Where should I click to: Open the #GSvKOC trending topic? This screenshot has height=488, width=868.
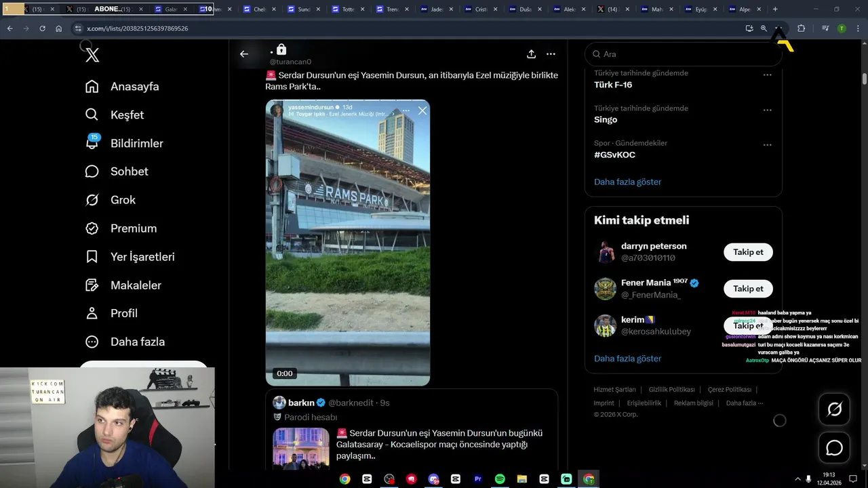pos(614,155)
